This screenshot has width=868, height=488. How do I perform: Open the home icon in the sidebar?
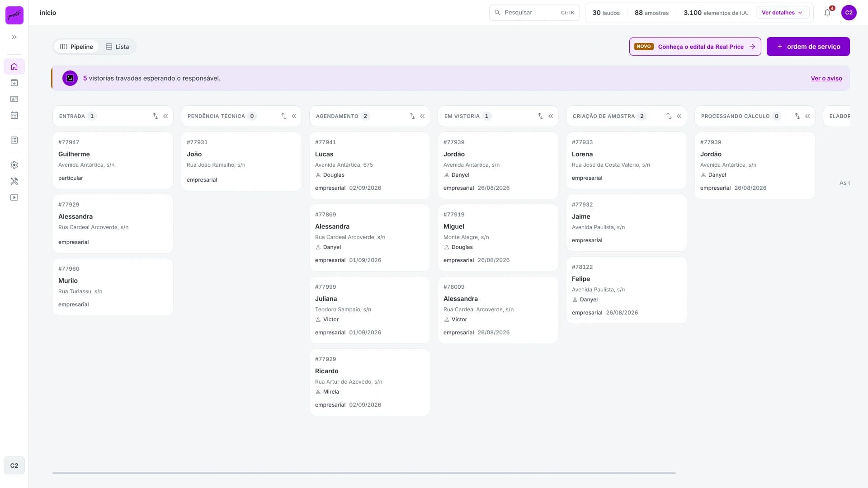[x=14, y=66]
